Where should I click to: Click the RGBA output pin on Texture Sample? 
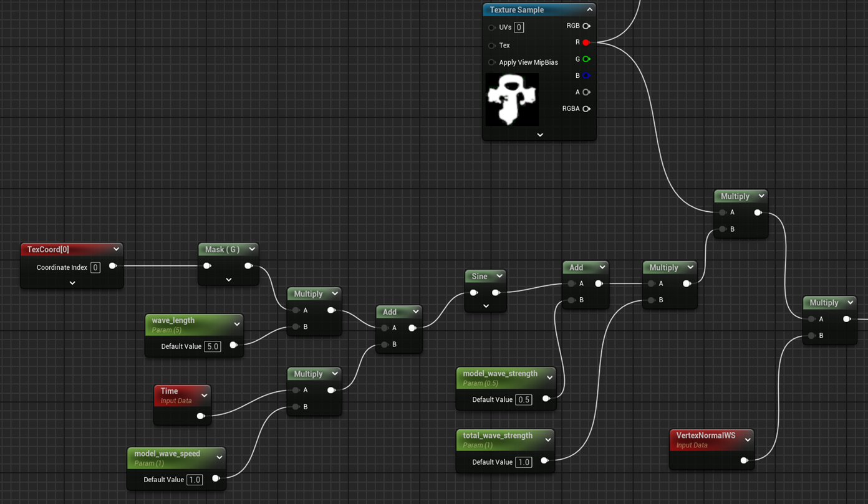pyautogui.click(x=586, y=108)
